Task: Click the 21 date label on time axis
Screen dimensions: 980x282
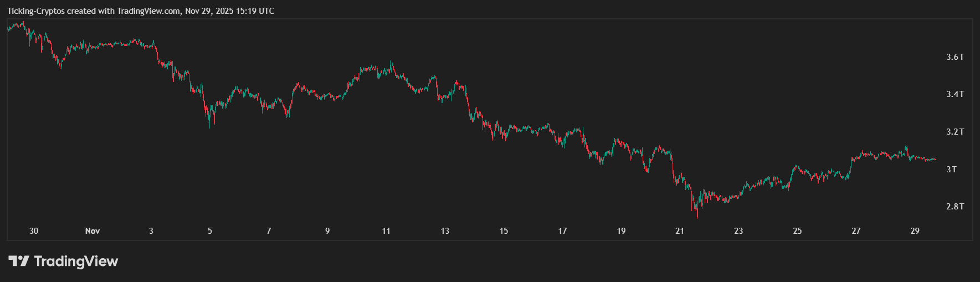Action: pyautogui.click(x=680, y=231)
